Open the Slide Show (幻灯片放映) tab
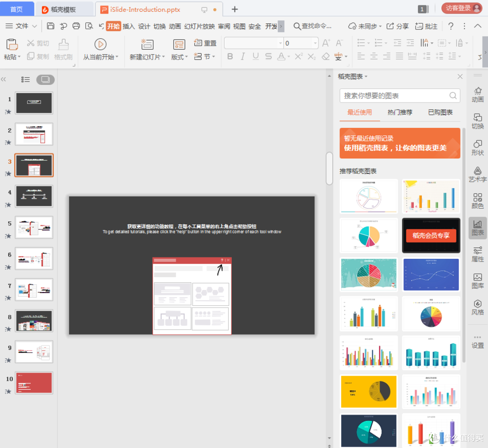Viewport: 488px width, 448px height. pyautogui.click(x=200, y=26)
